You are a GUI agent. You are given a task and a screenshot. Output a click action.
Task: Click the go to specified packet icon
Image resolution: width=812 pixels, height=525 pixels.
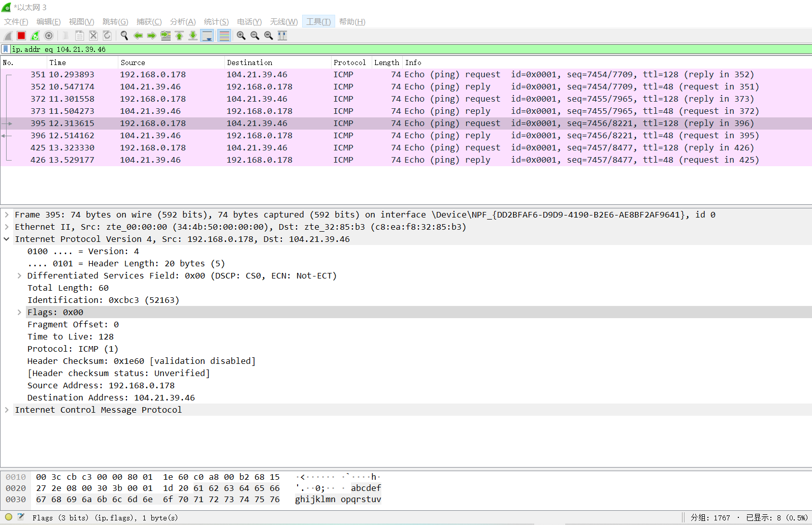point(166,36)
